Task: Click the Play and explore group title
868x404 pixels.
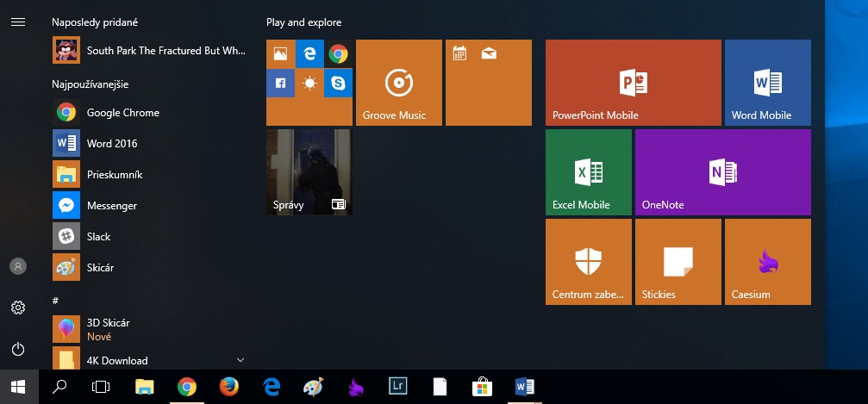Action: click(304, 22)
